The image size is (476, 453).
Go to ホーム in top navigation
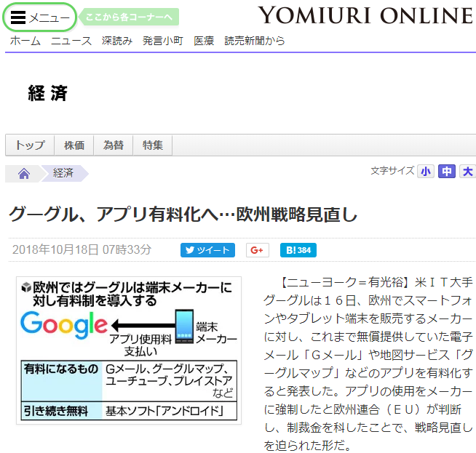25,41
